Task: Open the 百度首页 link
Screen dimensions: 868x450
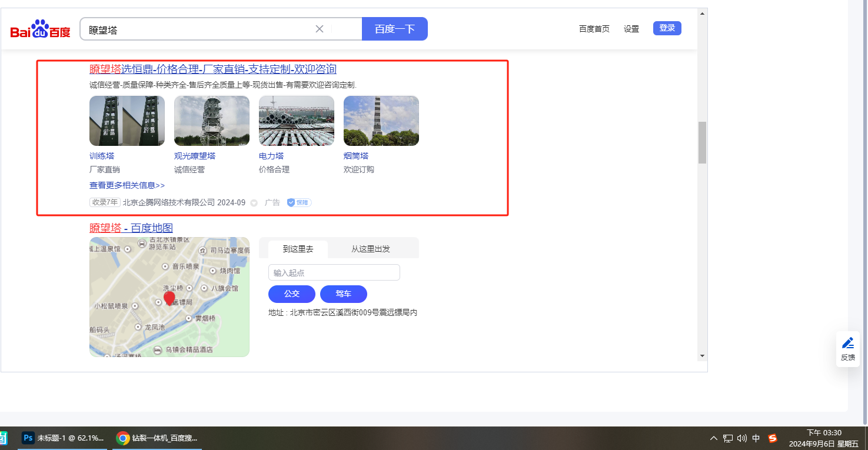Action: [594, 29]
